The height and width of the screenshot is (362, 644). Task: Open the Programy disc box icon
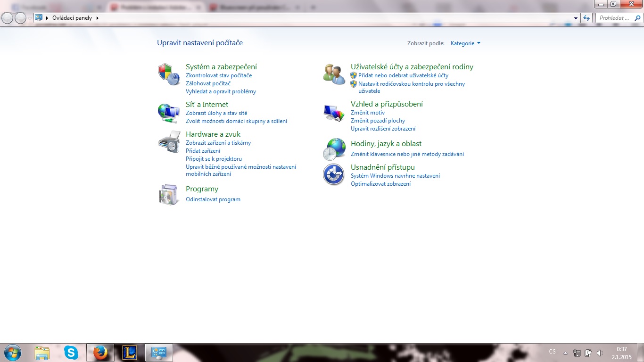tap(169, 195)
